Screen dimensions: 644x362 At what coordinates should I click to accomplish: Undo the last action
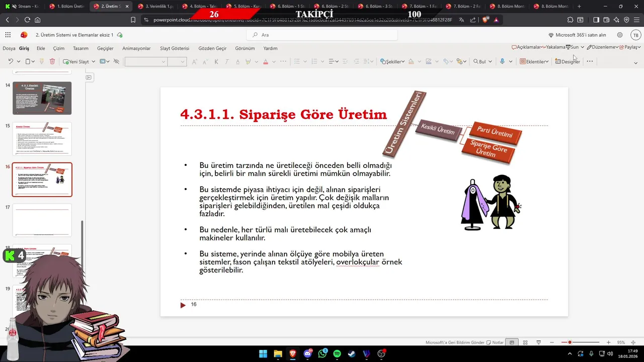click(x=10, y=61)
